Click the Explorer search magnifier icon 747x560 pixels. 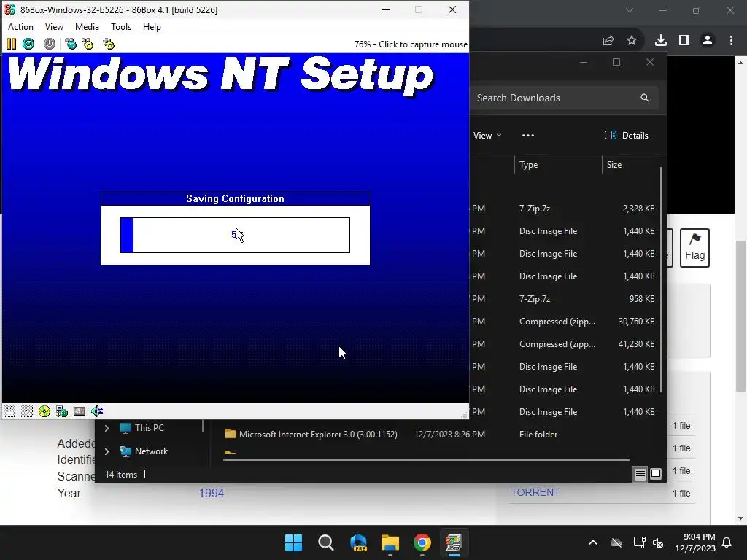point(645,98)
